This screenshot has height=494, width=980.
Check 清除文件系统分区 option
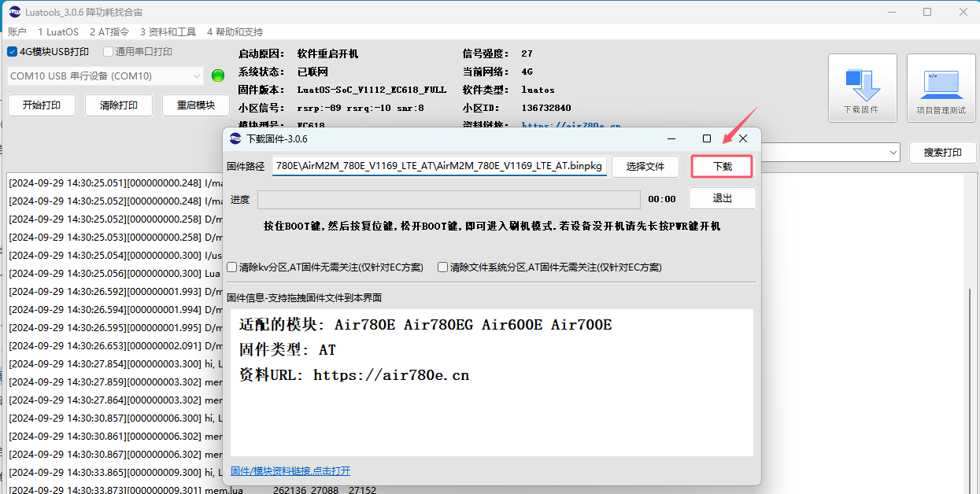(443, 267)
